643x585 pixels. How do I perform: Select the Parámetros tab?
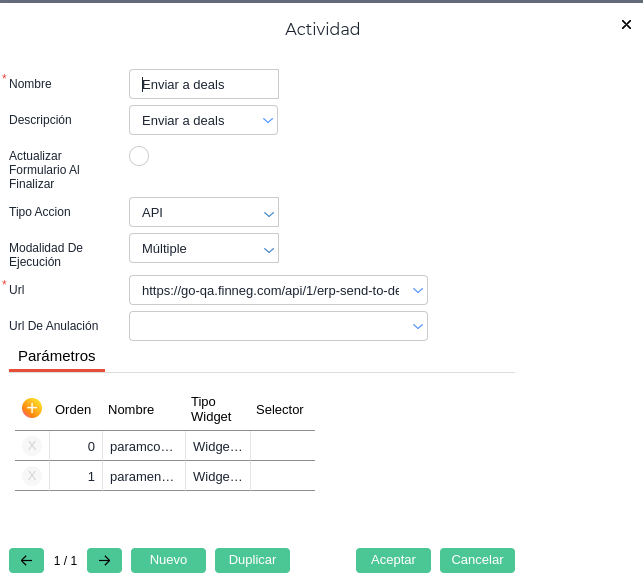[57, 356]
